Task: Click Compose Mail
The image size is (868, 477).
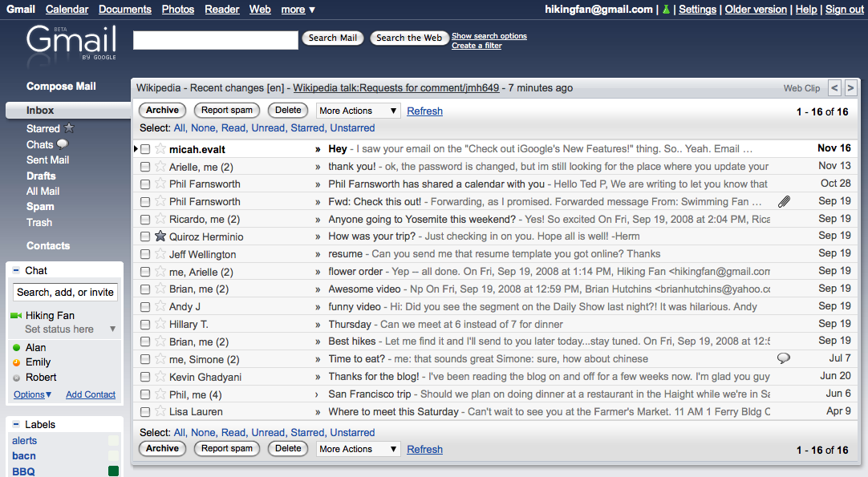Action: click(x=61, y=87)
